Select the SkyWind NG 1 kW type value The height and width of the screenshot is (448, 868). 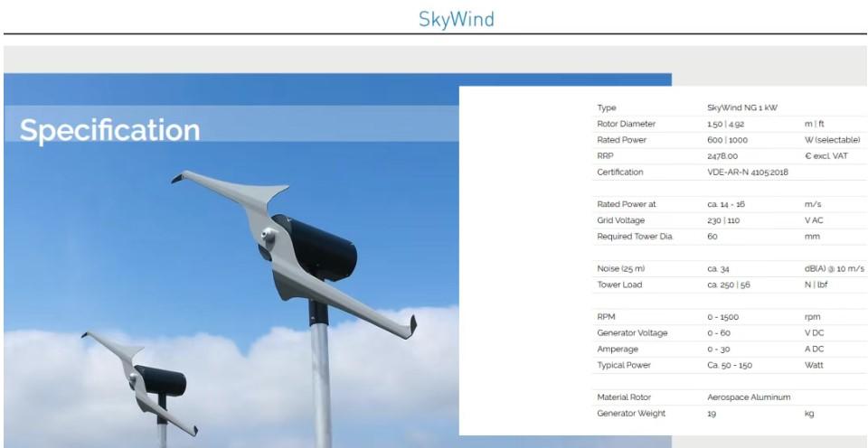click(x=736, y=107)
